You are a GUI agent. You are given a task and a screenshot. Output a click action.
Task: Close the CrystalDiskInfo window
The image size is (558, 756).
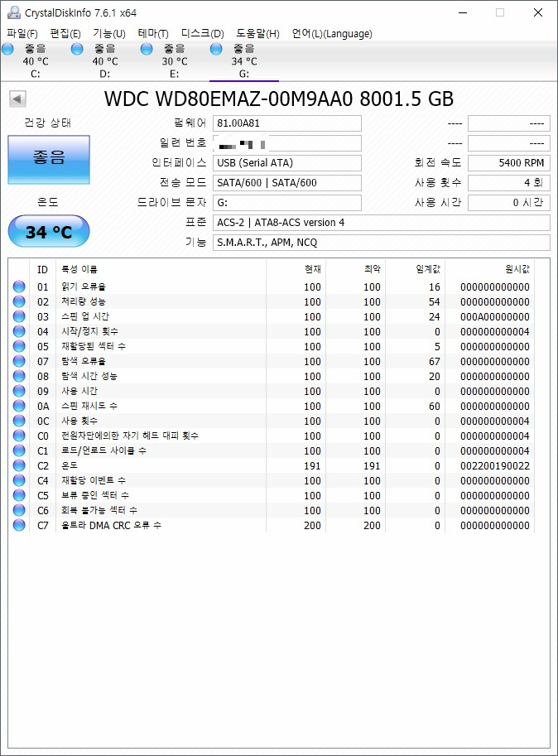(538, 12)
